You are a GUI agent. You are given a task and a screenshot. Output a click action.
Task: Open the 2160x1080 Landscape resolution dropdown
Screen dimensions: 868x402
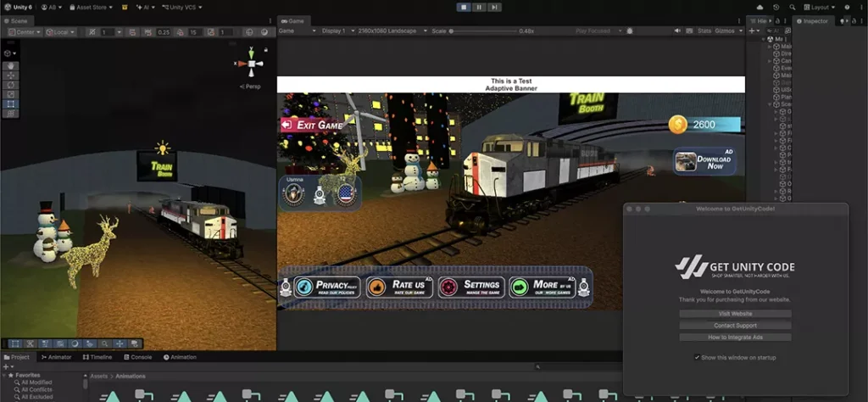pos(392,31)
